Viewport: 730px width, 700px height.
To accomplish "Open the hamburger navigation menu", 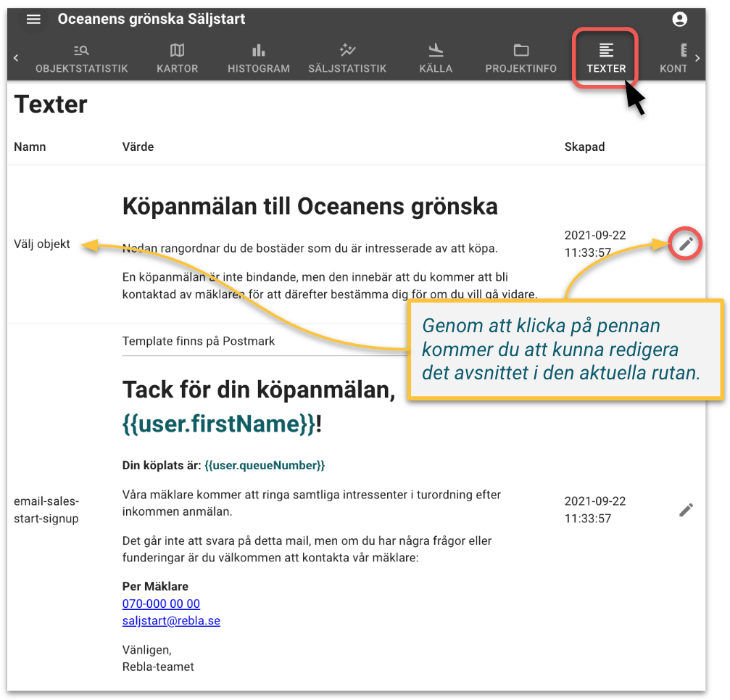I will 33,19.
